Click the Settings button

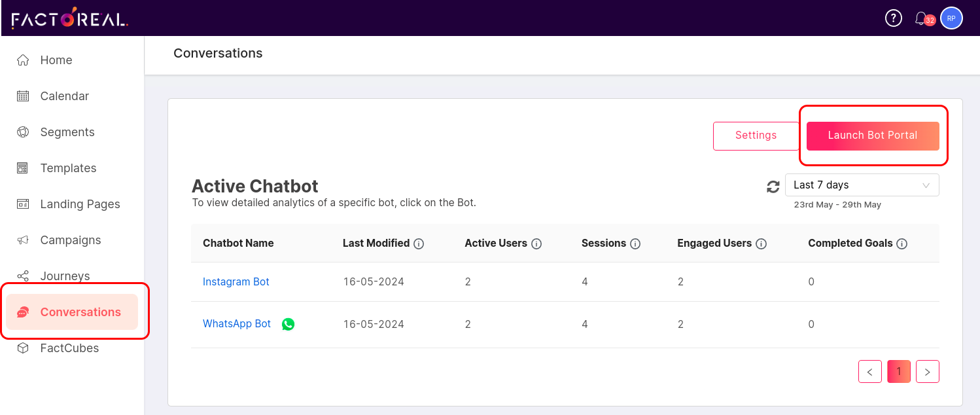pos(756,135)
